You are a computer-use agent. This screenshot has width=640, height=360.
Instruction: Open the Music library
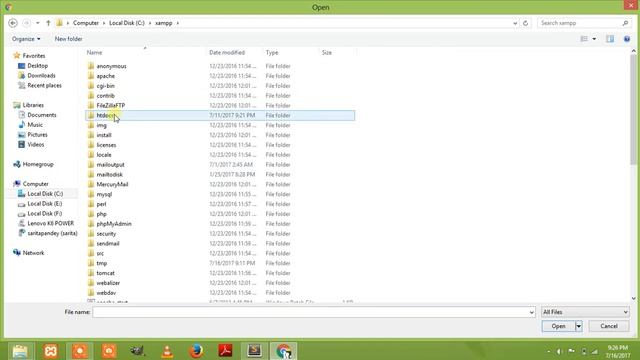coord(35,125)
